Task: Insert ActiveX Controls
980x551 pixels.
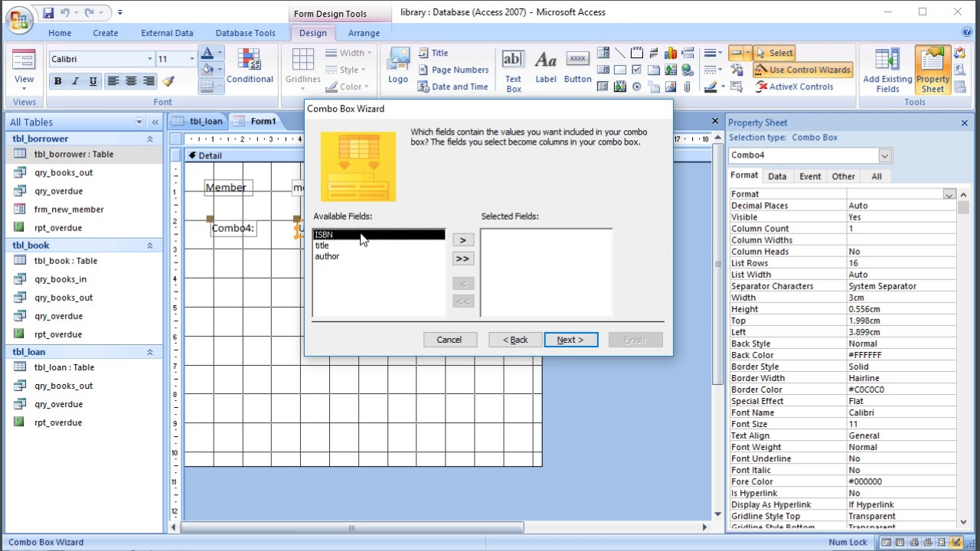Action: [794, 86]
